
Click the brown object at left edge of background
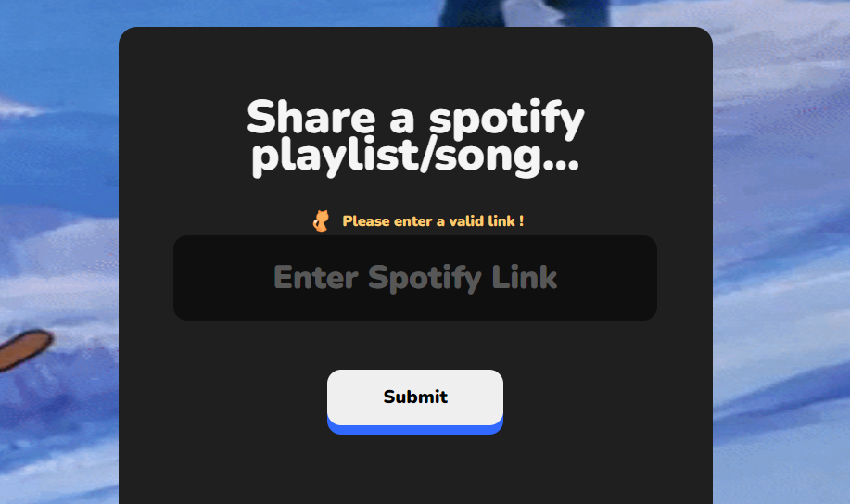point(25,349)
